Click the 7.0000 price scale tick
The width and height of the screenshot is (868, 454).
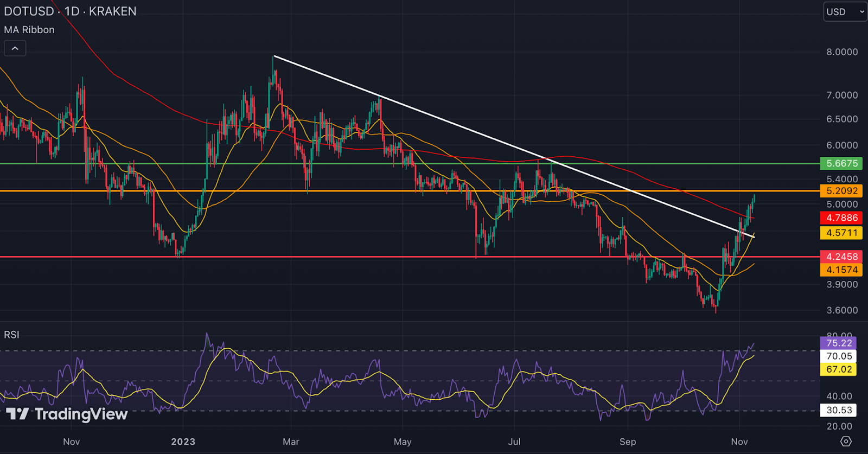842,95
